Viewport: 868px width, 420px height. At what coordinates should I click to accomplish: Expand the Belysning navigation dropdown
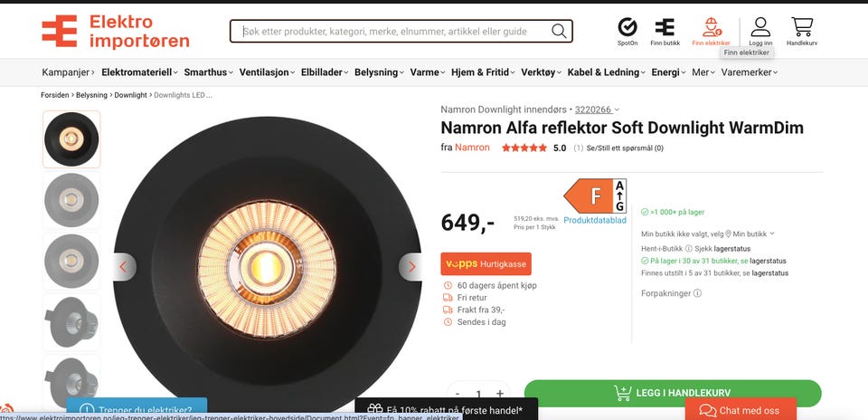click(381, 72)
